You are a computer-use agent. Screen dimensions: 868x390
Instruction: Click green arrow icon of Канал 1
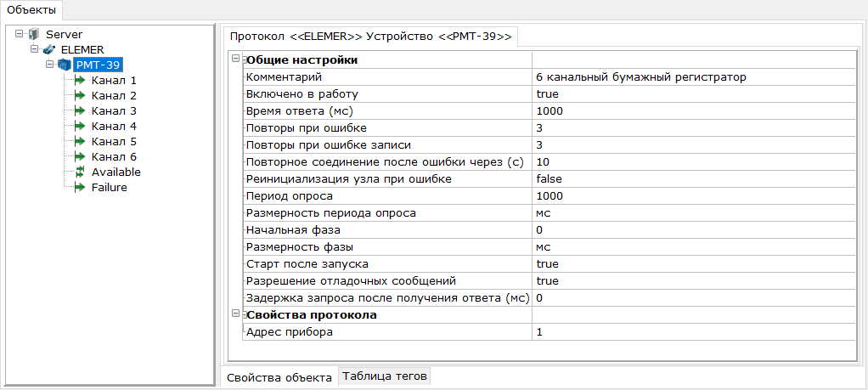tap(79, 81)
